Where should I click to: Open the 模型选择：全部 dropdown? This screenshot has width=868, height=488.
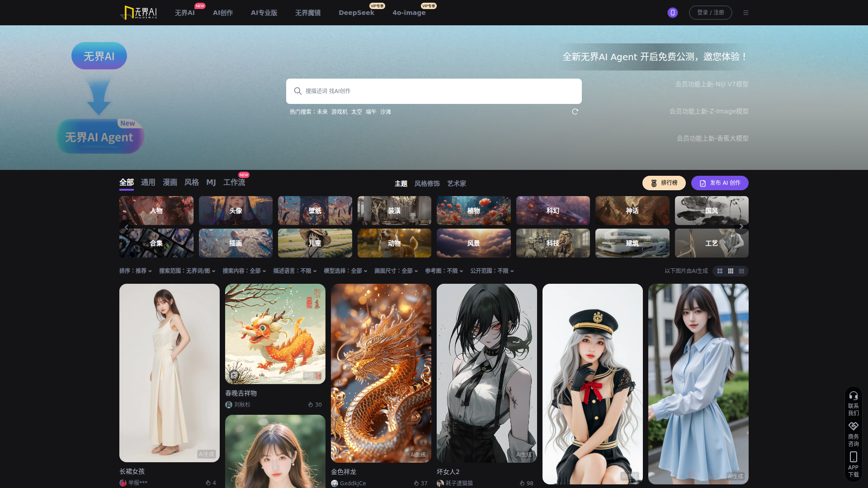click(x=345, y=271)
